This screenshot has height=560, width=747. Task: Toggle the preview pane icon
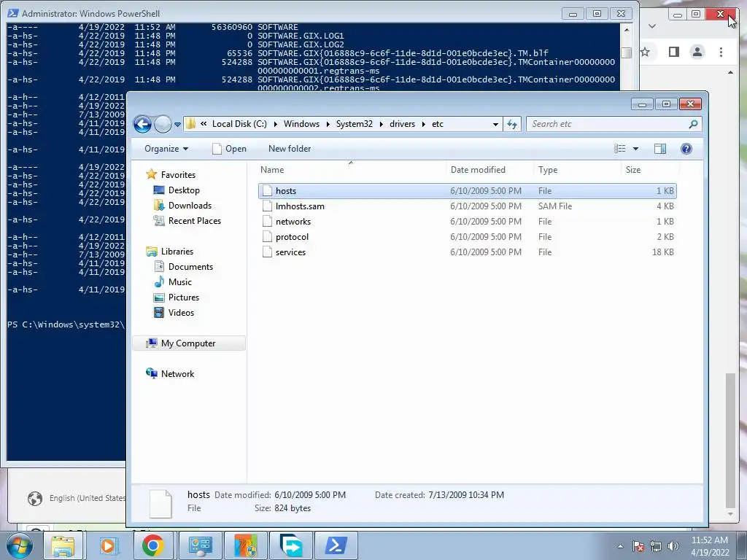point(659,149)
